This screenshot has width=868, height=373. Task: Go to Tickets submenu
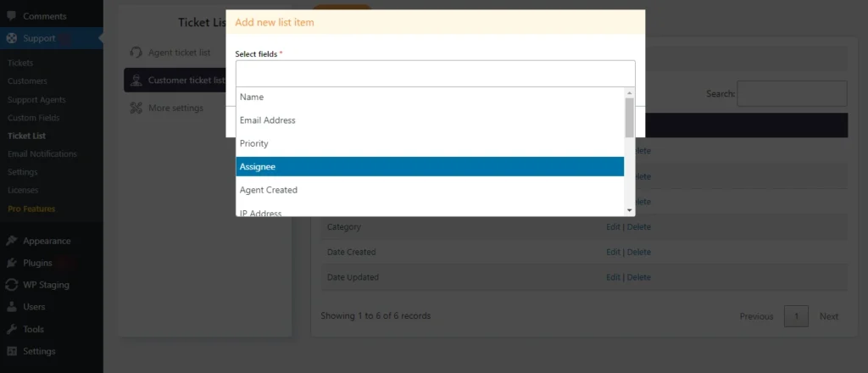[x=20, y=63]
